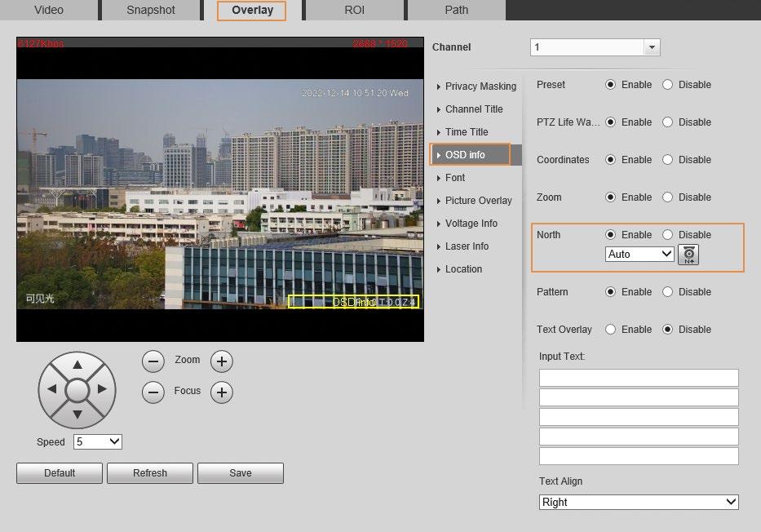The height and width of the screenshot is (532, 761).
Task: Tilt camera down with PTZ down arrow
Action: click(77, 415)
